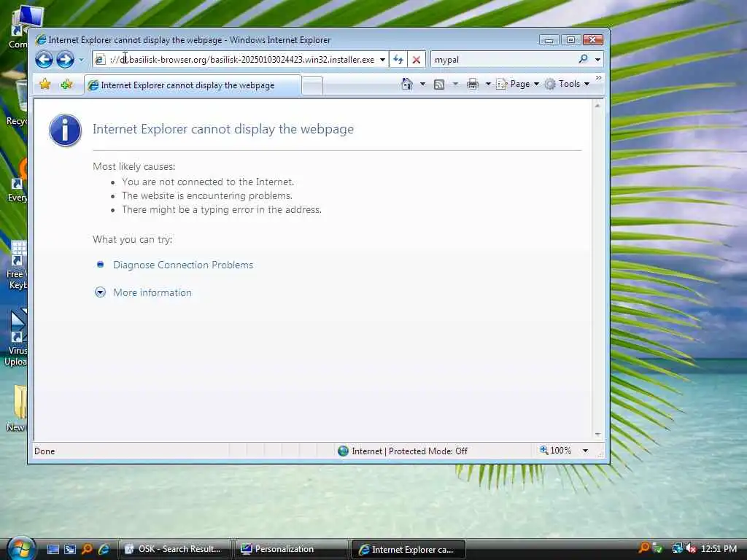The height and width of the screenshot is (560, 747).
Task: Open the zoom level dropdown arrow
Action: [585, 451]
